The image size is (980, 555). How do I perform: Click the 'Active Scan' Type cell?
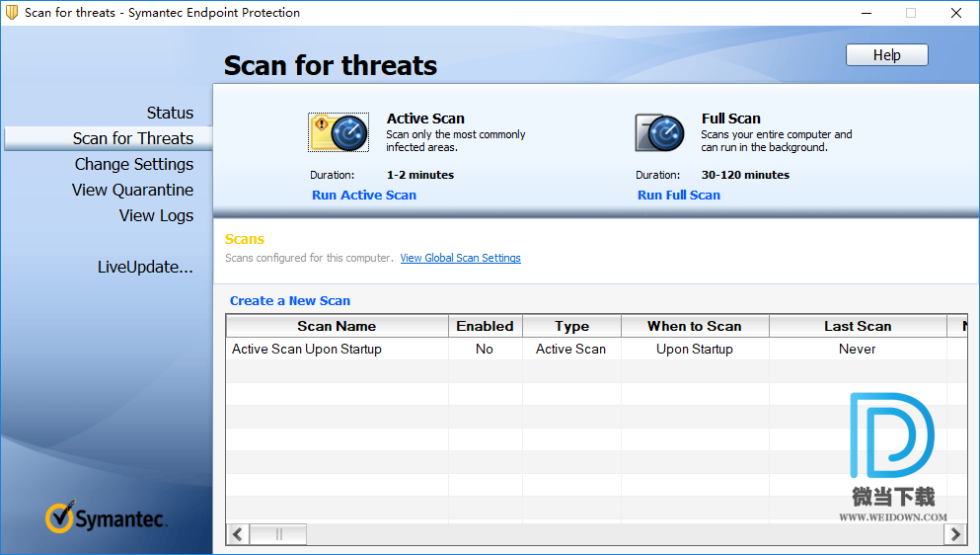click(x=570, y=349)
